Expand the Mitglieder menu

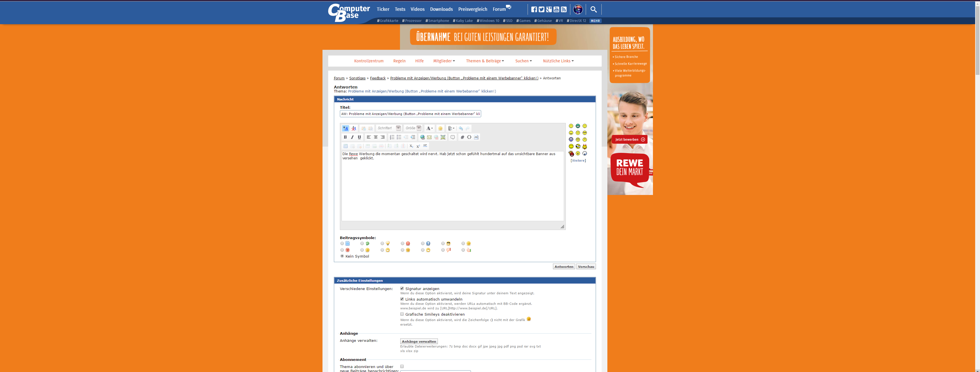(x=444, y=61)
